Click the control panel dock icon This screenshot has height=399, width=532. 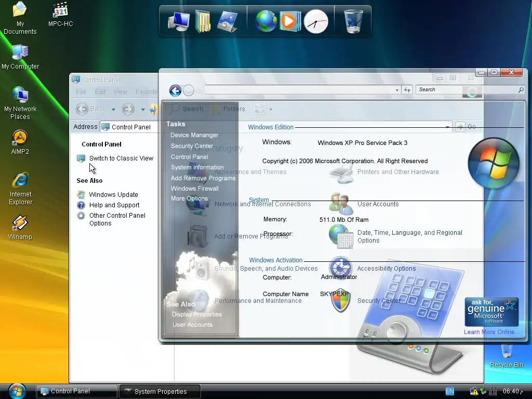[x=227, y=21]
